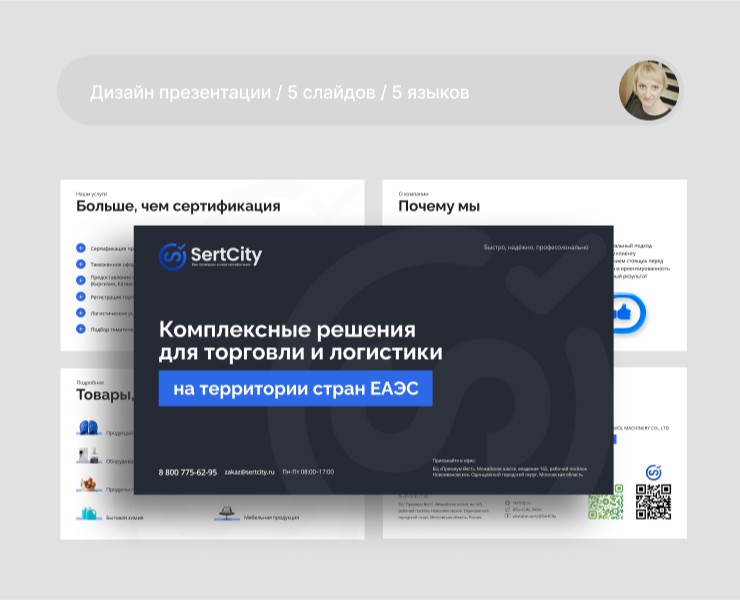Click the plus bullet beside Логистические row
The height and width of the screenshot is (600, 740).
click(81, 313)
